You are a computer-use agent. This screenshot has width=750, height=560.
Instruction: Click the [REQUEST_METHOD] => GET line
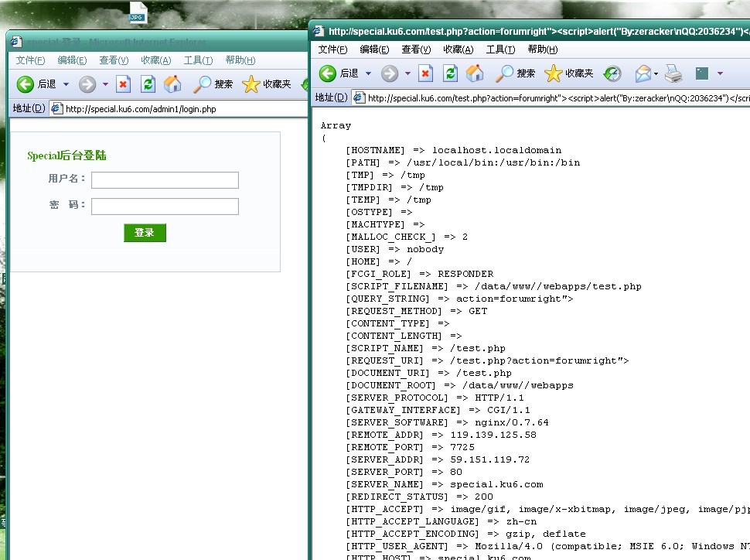pyautogui.click(x=416, y=311)
